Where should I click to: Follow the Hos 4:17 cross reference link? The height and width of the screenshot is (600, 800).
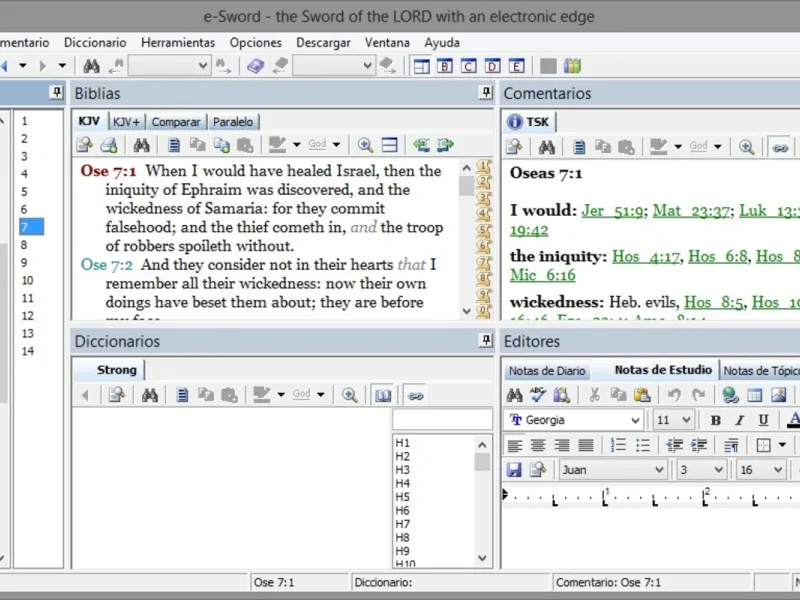pos(645,256)
